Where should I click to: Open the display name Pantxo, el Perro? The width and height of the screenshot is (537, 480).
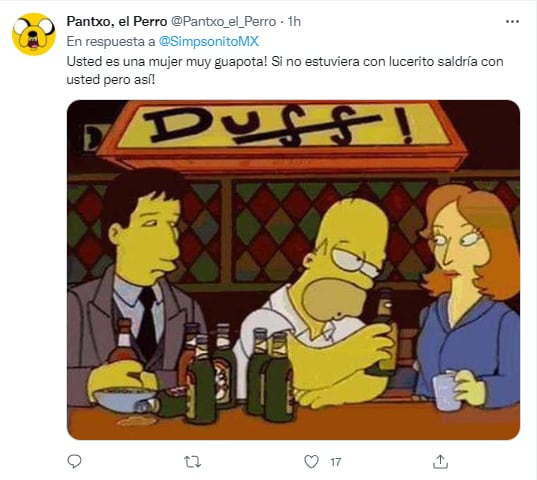coord(117,22)
